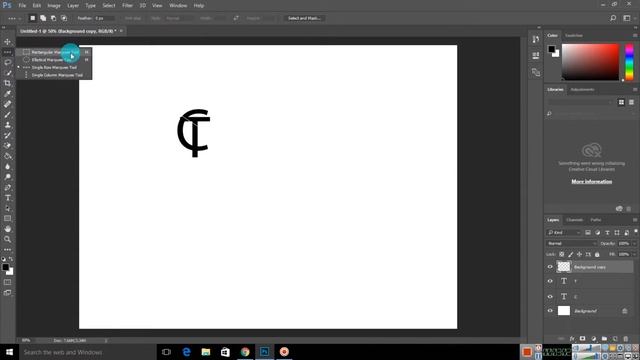Select the Zoom tool

point(7,239)
